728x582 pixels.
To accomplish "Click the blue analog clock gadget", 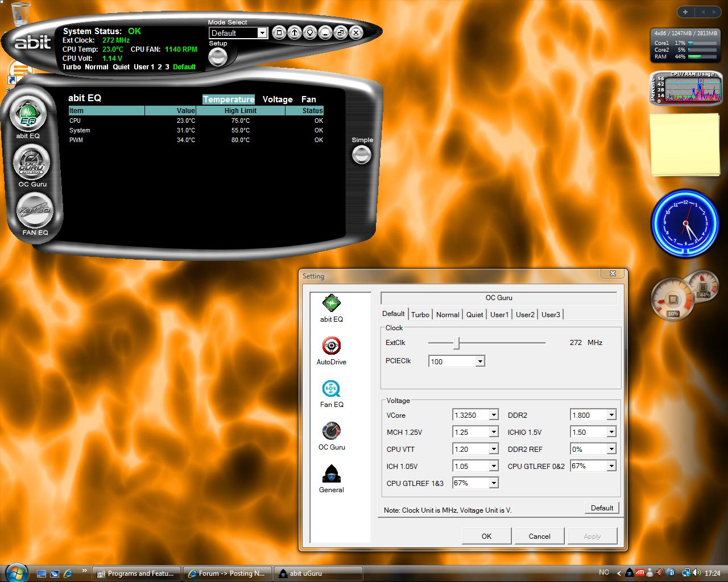I will coord(685,223).
